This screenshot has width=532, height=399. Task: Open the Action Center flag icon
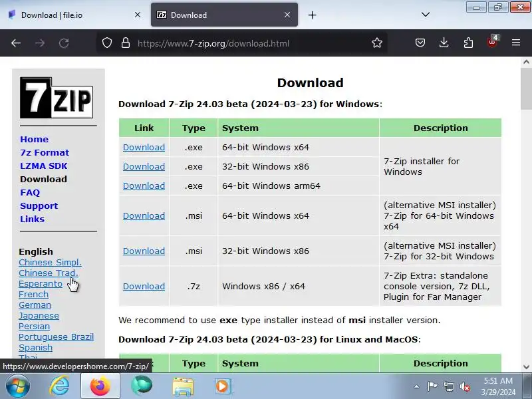[432, 386]
